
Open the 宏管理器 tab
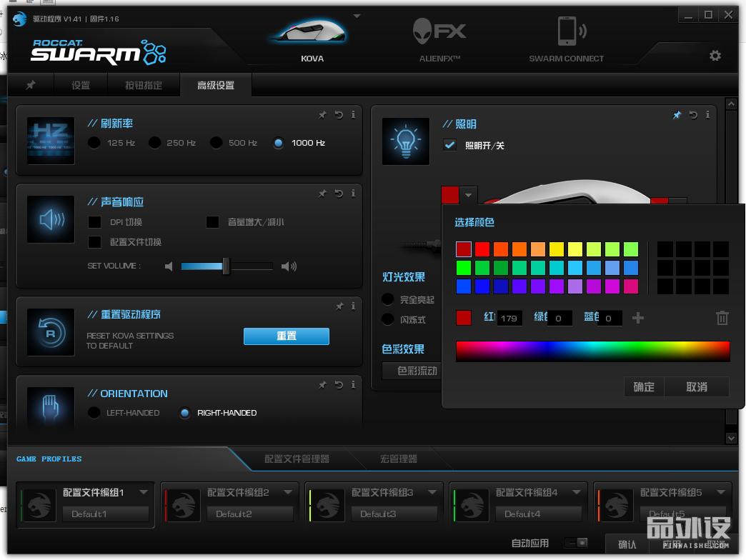tap(399, 459)
